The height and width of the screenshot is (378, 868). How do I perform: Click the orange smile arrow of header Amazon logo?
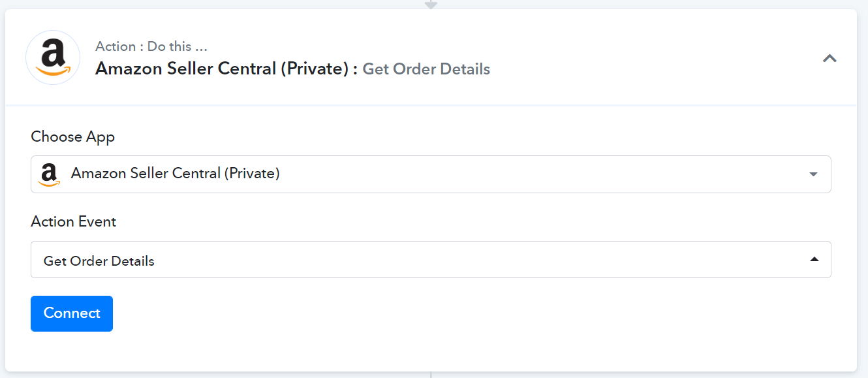click(x=53, y=71)
